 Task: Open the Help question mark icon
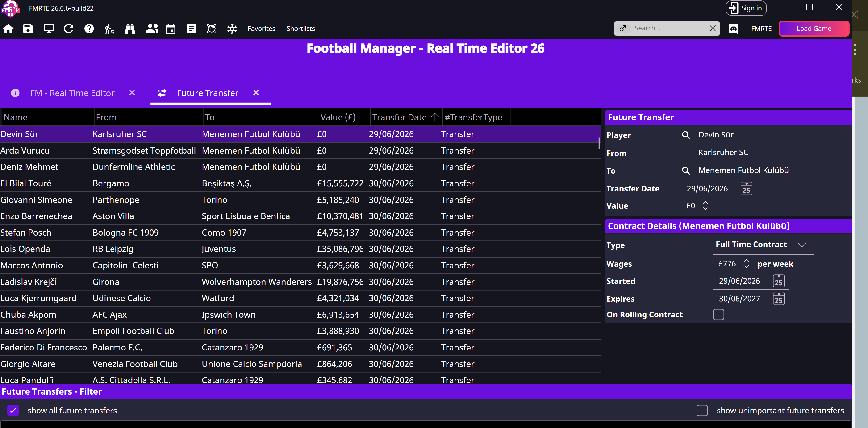[89, 29]
